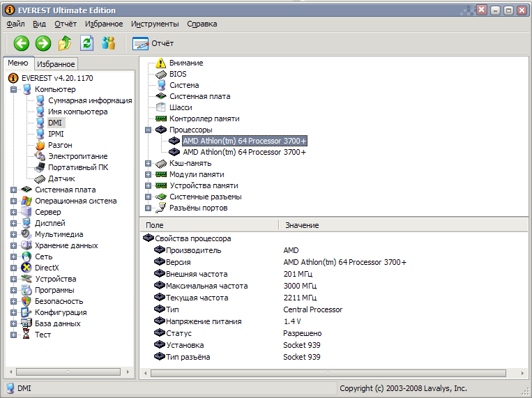Click the База данных database icon
The height and width of the screenshot is (398, 532).
[x=26, y=323]
